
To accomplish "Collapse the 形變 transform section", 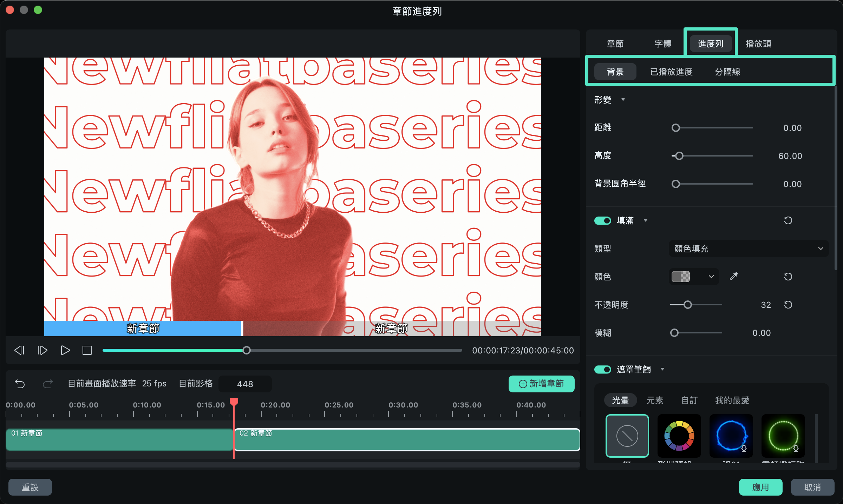I will pyautogui.click(x=623, y=100).
